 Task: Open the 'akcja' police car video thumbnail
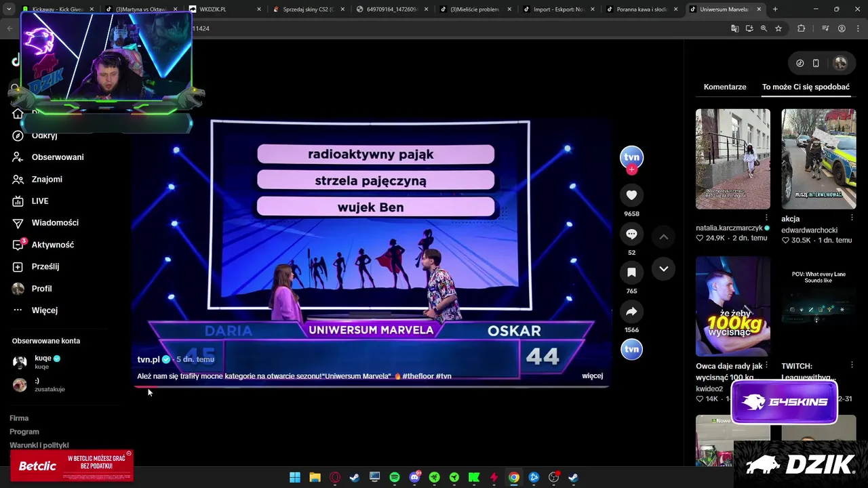pyautogui.click(x=818, y=159)
